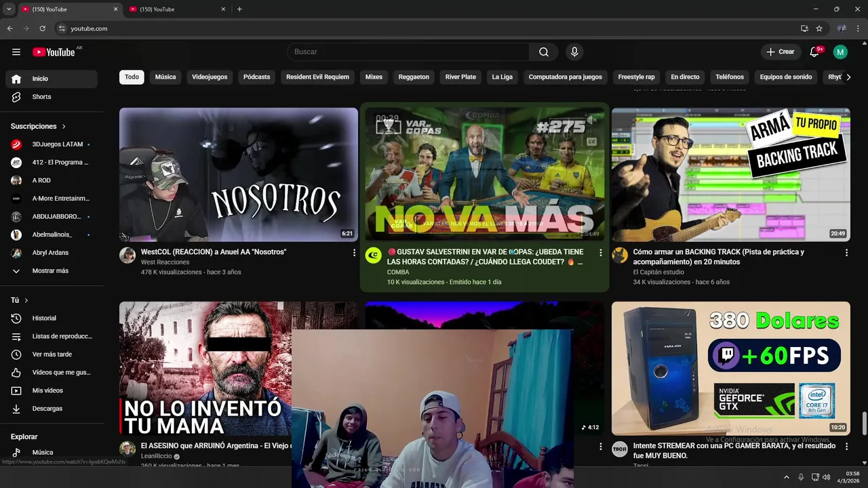This screenshot has width=868, height=488.
Task: Select the Videojuegos filter chip
Action: click(210, 77)
